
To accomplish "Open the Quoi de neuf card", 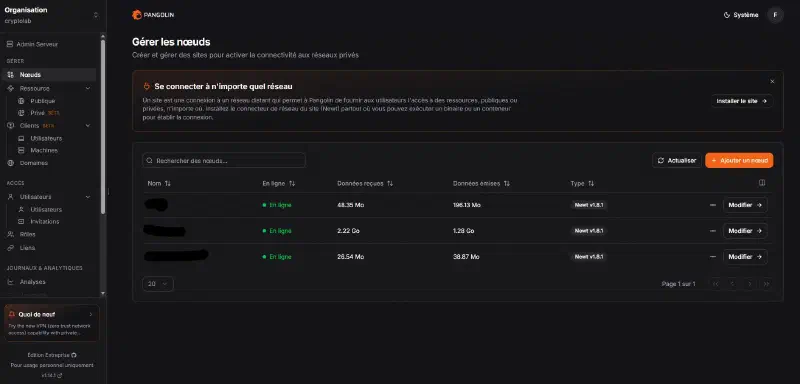I will point(52,323).
